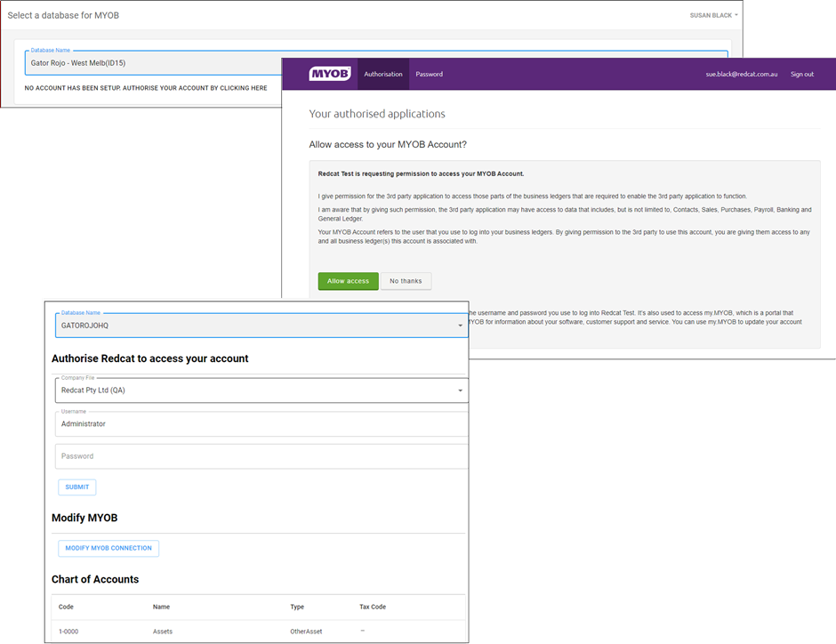This screenshot has height=644, width=836.
Task: Click the Redcat Test is requesting permission text
Action: [x=421, y=173]
